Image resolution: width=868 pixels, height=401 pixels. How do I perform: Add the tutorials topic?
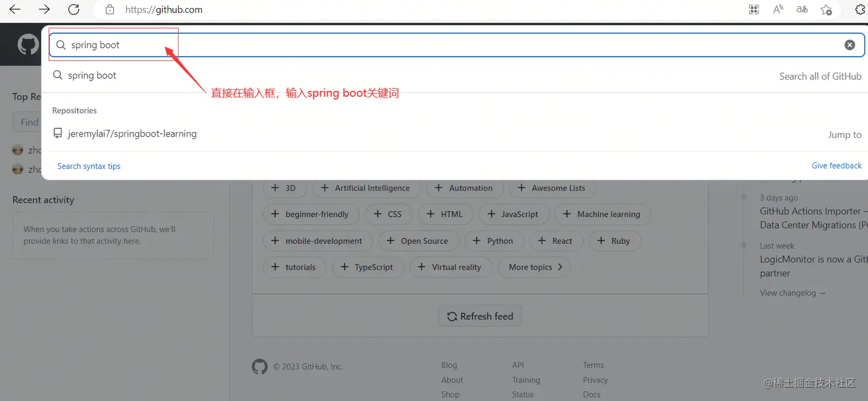coord(294,267)
